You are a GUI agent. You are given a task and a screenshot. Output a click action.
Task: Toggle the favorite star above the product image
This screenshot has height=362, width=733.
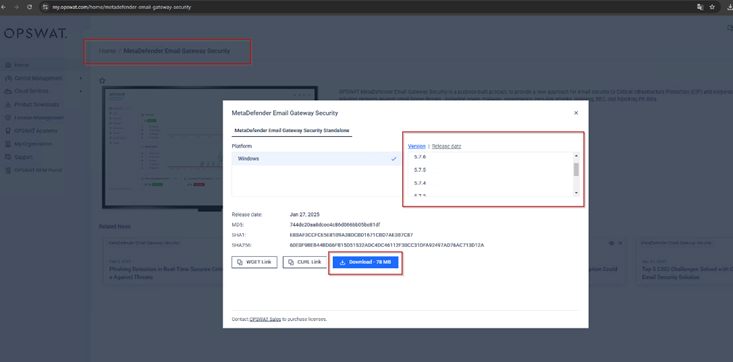[102, 80]
